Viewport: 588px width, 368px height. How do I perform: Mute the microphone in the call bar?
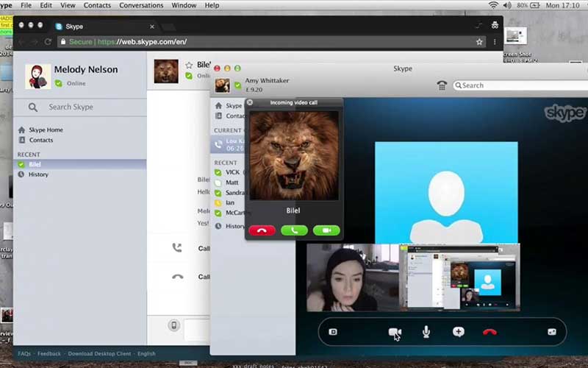click(426, 332)
